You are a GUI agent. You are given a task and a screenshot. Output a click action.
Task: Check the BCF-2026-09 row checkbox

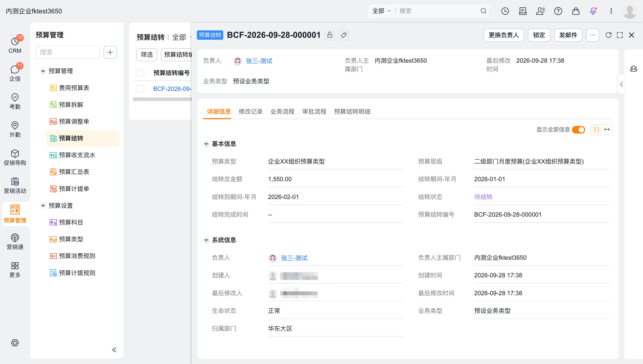tap(141, 89)
